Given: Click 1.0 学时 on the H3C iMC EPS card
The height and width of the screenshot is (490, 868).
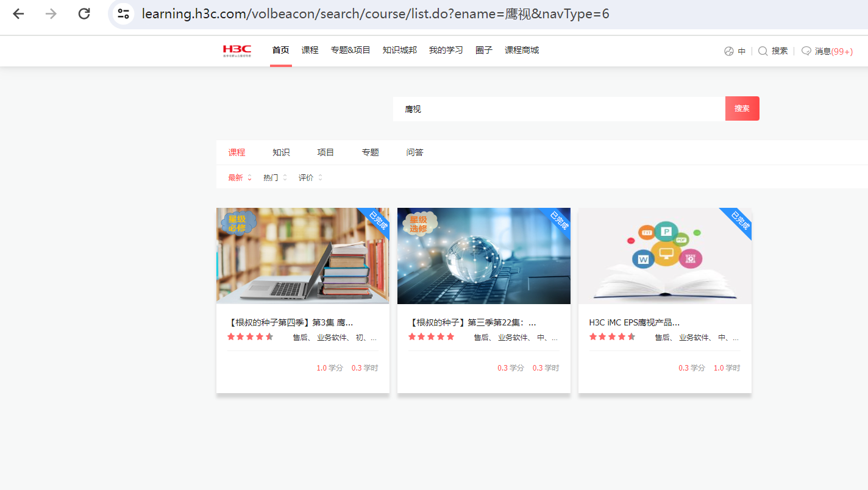Looking at the screenshot, I should (727, 368).
